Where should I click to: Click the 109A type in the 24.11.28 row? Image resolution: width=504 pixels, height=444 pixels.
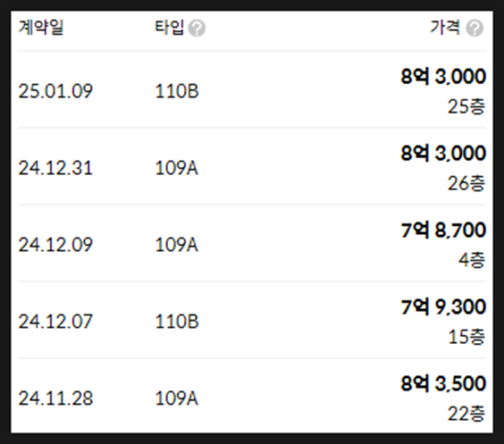(x=177, y=398)
